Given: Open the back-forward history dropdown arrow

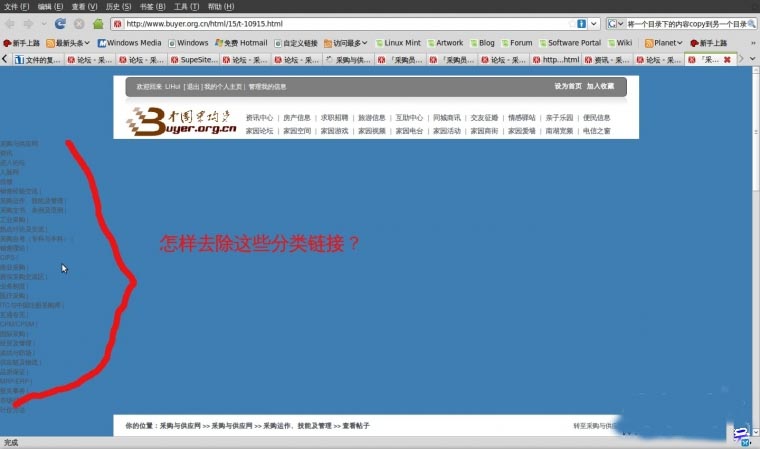Looking at the screenshot, I should [44, 24].
